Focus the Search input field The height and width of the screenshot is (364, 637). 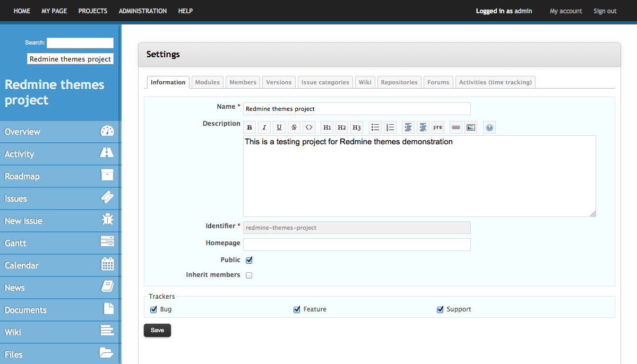80,43
